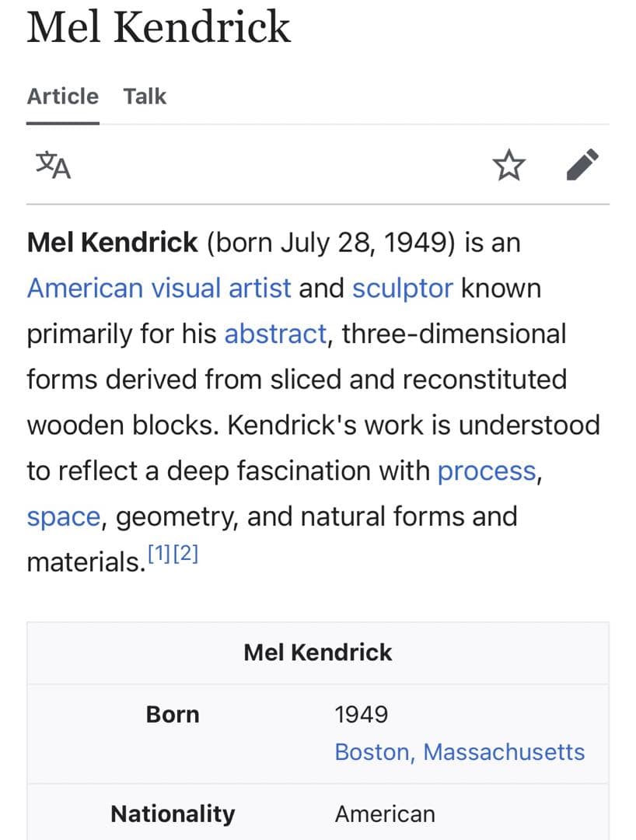Screen dimensions: 636x840
Task: Jump to citation reference [1]
Action: pyautogui.click(x=159, y=555)
